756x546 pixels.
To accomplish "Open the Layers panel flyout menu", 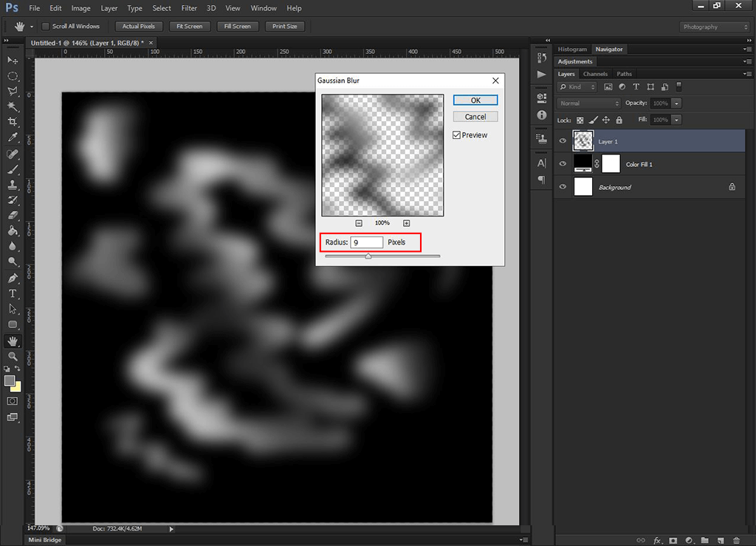I will pos(746,74).
